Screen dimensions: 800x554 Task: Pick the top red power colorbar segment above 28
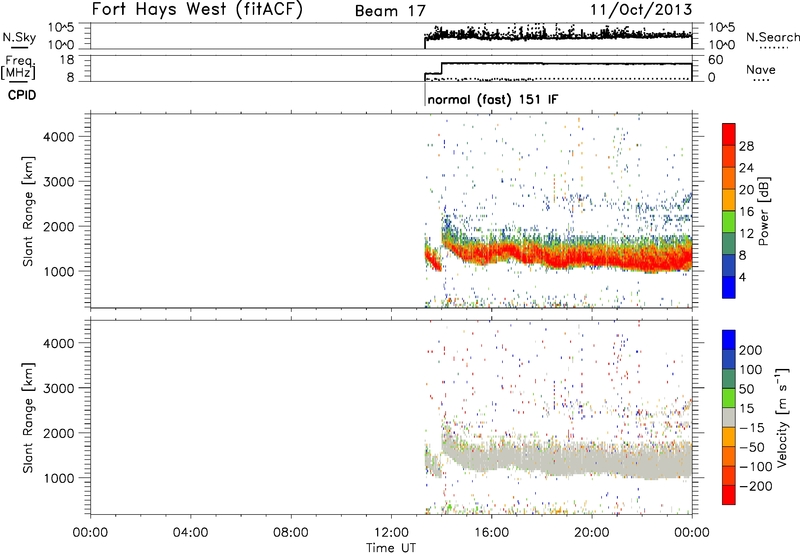[729, 134]
